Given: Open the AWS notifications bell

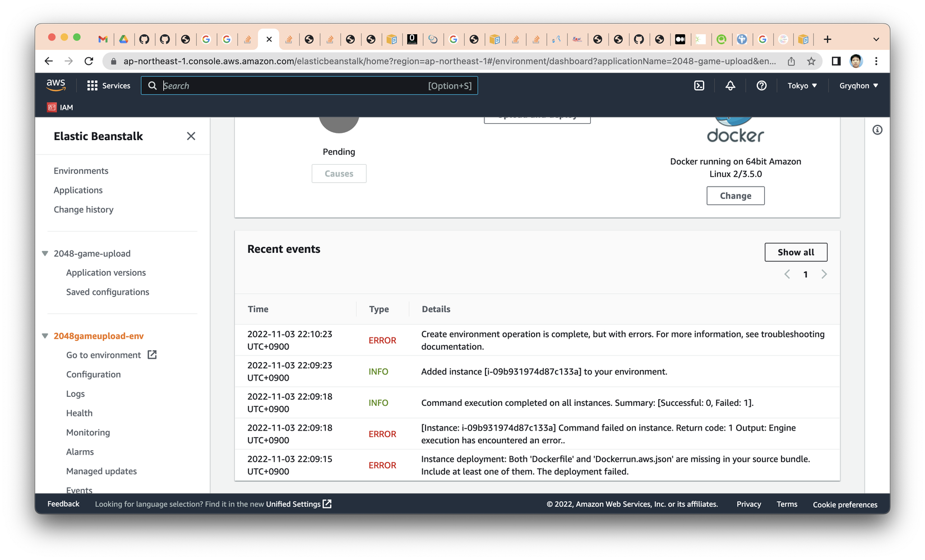Looking at the screenshot, I should point(730,86).
